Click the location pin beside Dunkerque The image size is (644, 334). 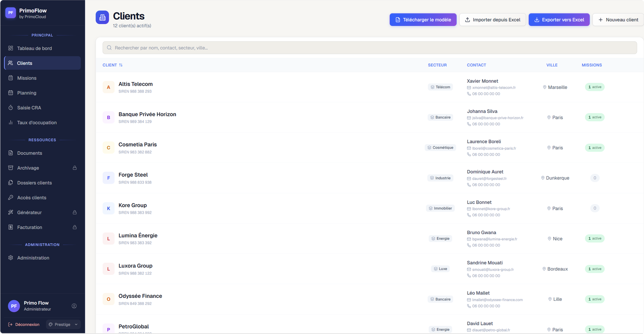(x=543, y=178)
